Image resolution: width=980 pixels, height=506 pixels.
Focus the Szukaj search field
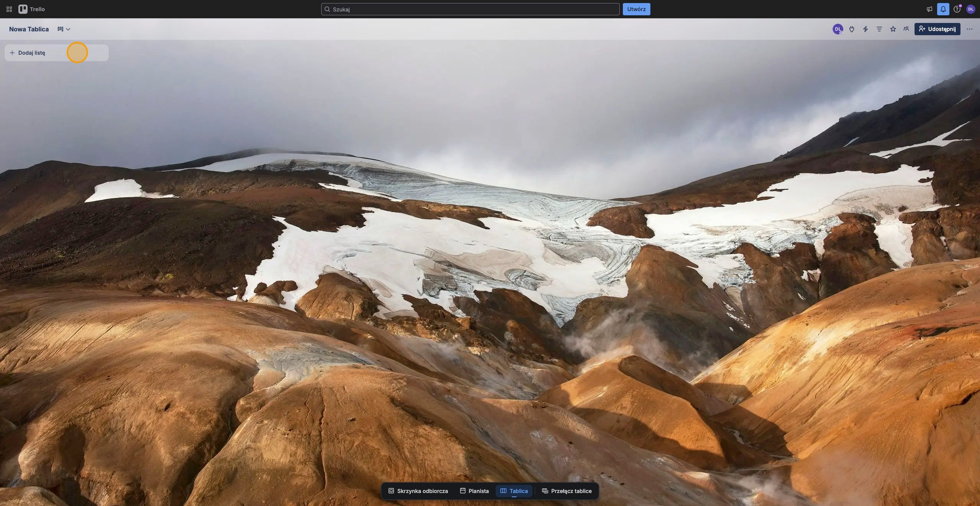click(x=470, y=9)
